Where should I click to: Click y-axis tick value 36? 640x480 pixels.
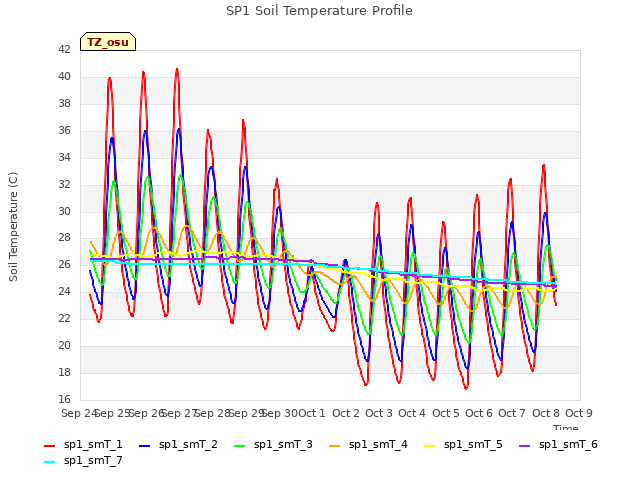(64, 130)
